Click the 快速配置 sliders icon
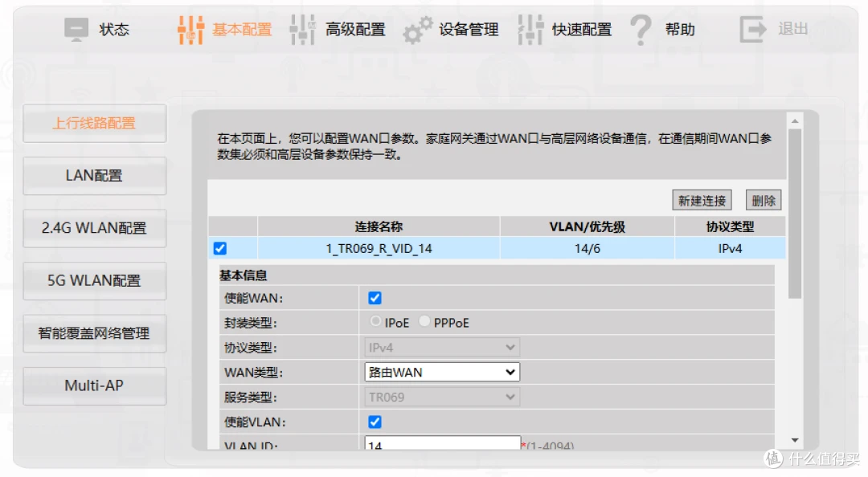 coord(530,30)
